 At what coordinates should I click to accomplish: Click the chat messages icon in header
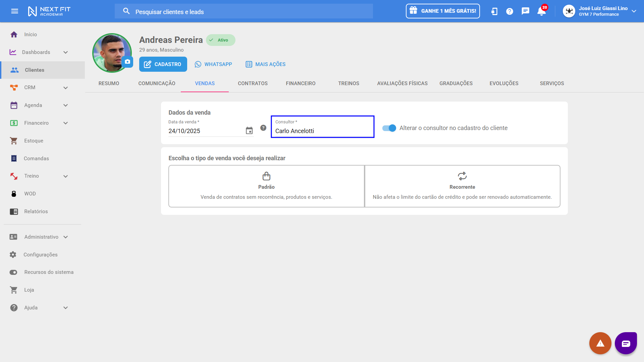[x=525, y=11]
